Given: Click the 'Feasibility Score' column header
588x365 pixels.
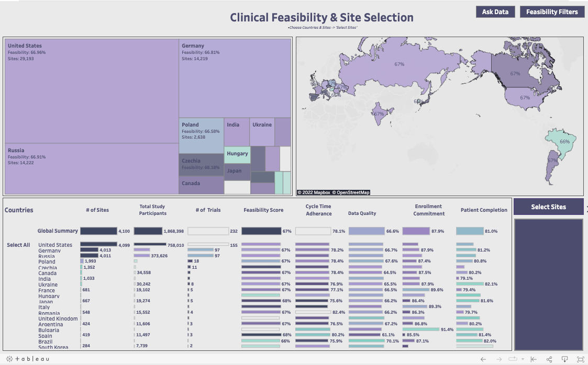Looking at the screenshot, I should [263, 210].
